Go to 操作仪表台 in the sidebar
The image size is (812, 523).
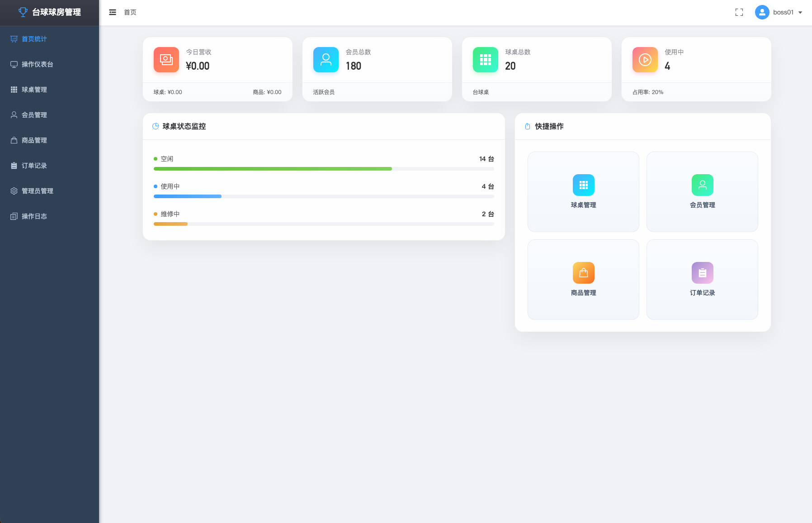[x=49, y=64]
